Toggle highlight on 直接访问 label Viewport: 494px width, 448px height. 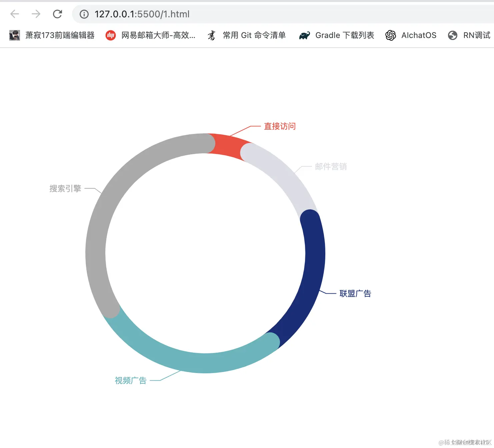(279, 126)
